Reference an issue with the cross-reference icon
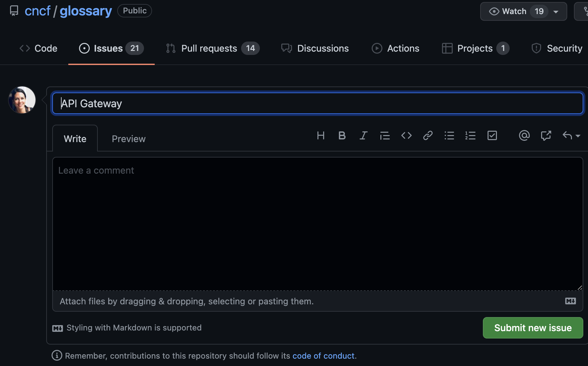588x366 pixels. point(546,135)
